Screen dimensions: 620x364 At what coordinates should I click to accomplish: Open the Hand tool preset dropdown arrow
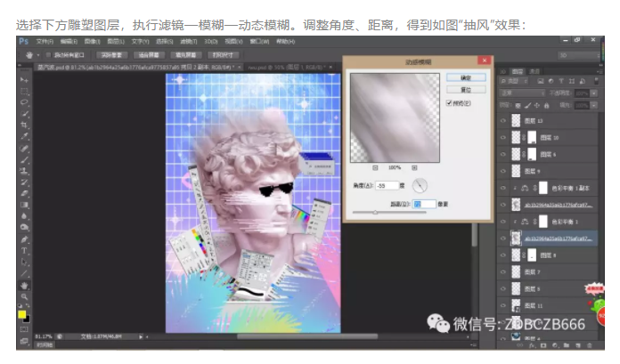coord(38,55)
